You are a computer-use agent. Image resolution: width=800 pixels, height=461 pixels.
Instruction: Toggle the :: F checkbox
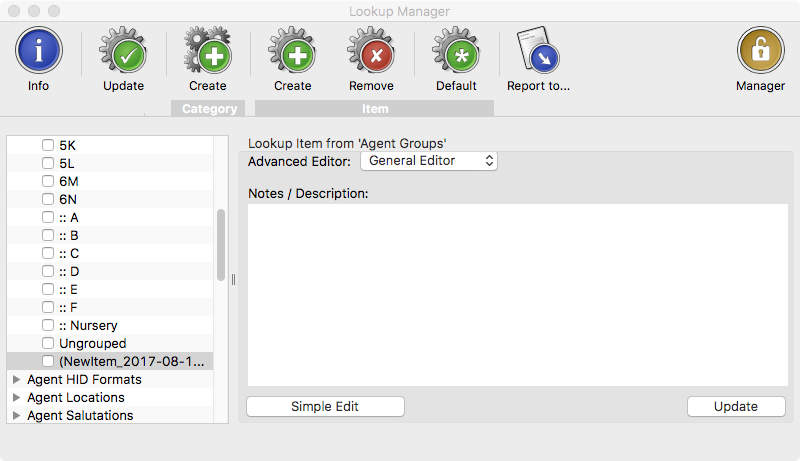[48, 307]
